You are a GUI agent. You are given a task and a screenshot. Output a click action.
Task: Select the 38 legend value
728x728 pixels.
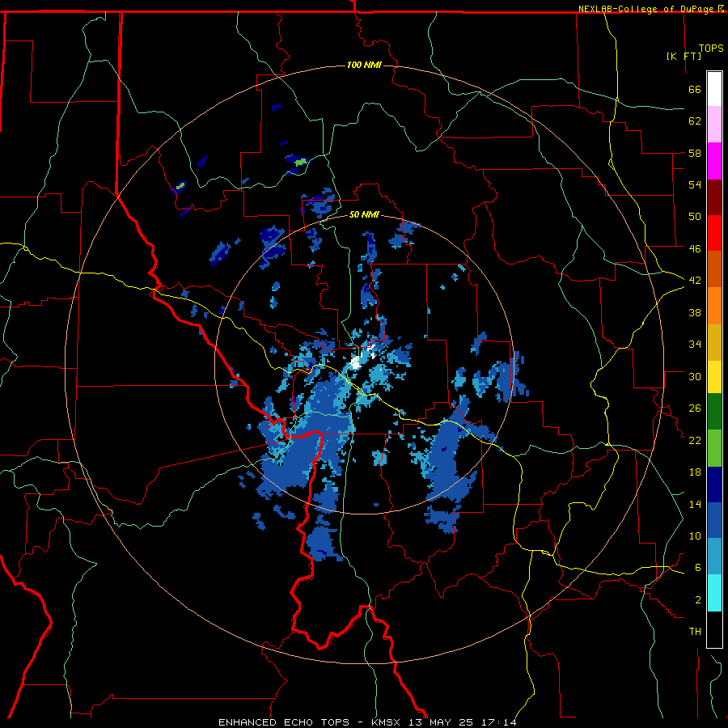(695, 312)
